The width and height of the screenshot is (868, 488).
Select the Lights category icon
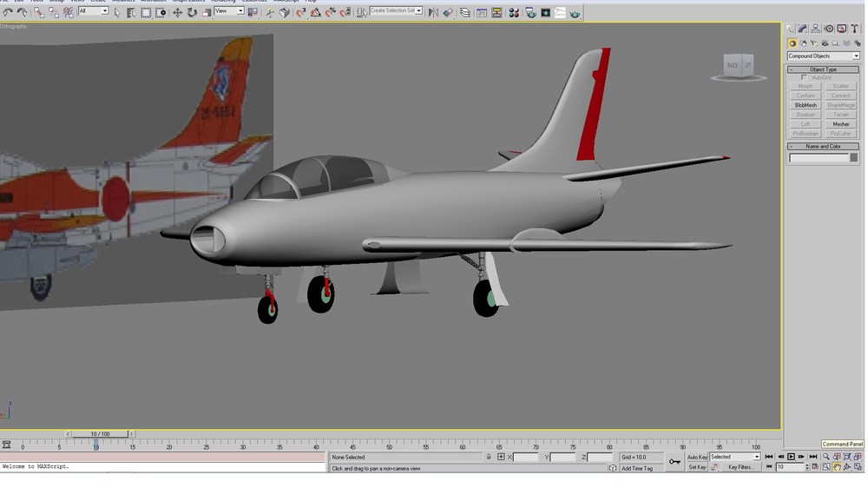(x=814, y=43)
